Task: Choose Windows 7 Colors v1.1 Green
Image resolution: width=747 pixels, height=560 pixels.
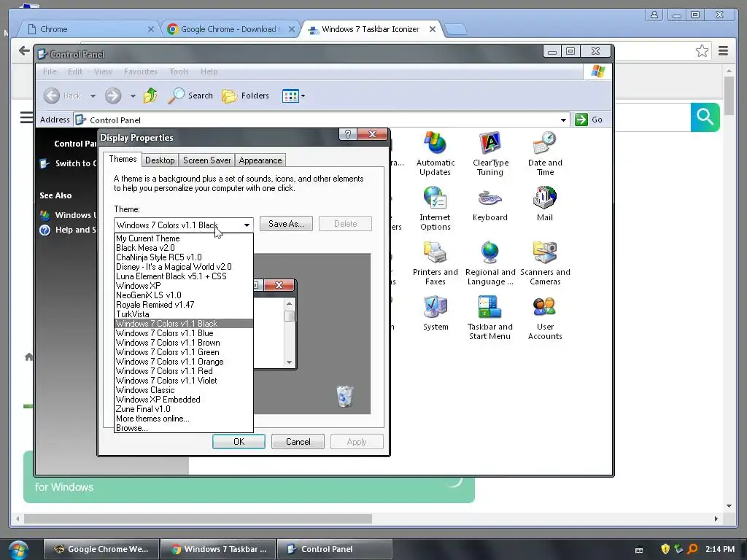Action: click(x=184, y=352)
